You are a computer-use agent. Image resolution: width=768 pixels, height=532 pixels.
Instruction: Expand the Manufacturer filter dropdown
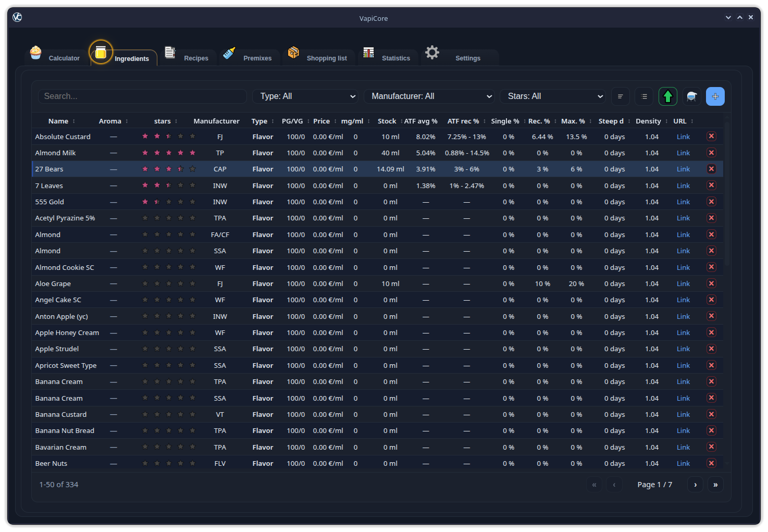tap(429, 96)
